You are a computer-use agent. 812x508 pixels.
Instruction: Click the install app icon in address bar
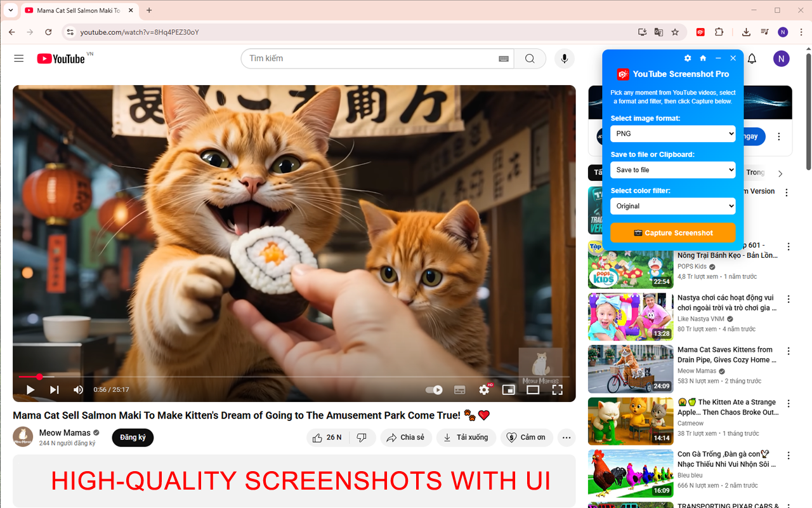pos(642,32)
